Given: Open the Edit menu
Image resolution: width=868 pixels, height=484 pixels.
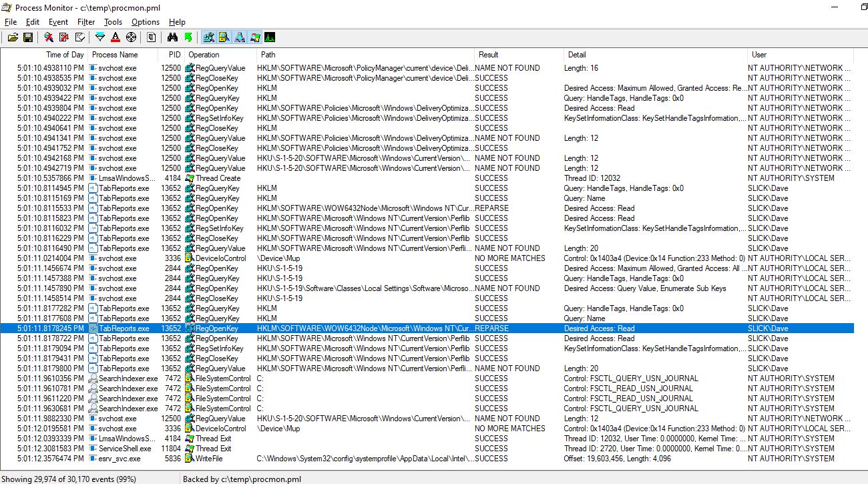Looking at the screenshot, I should [x=33, y=22].
